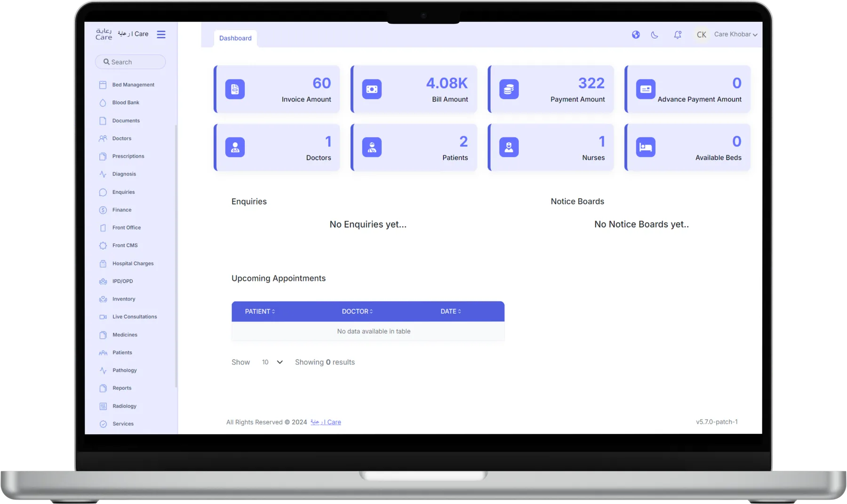847x504 pixels.
Task: Switch to dark mode with moon icon
Action: [x=655, y=34]
